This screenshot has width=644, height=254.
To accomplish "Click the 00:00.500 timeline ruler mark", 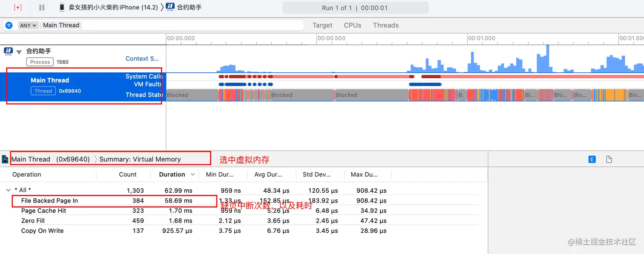I will [x=331, y=38].
